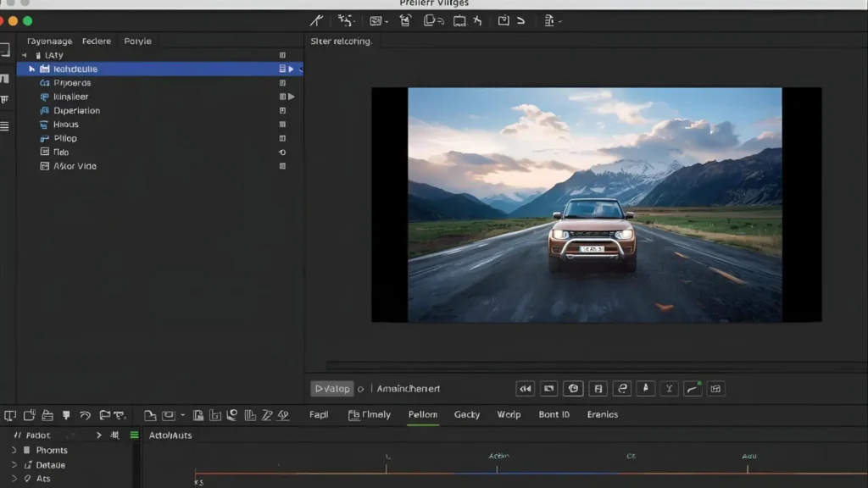Click the curve icon with green dot
The width and height of the screenshot is (868, 488).
[693, 389]
